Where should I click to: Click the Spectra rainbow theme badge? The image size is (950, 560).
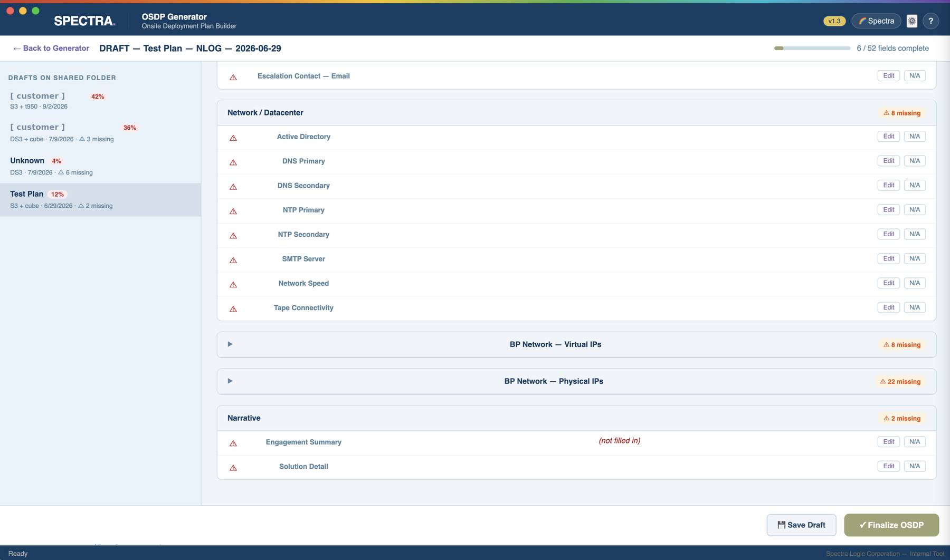point(876,21)
